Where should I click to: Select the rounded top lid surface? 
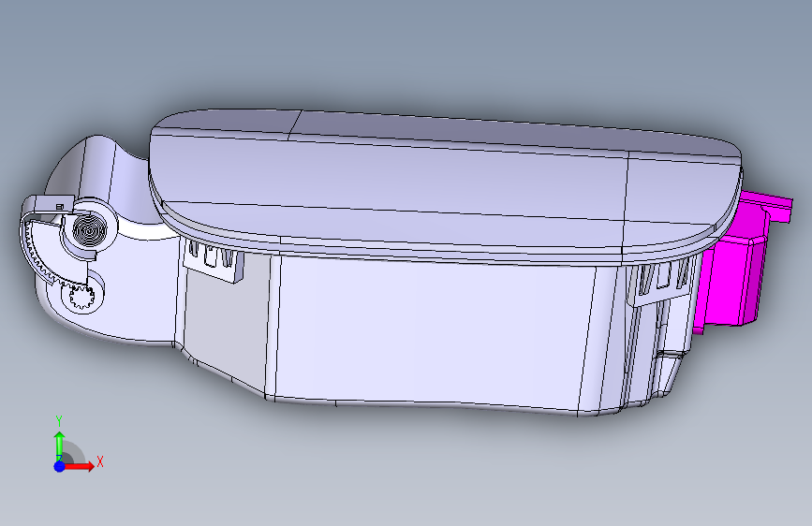tap(446, 183)
